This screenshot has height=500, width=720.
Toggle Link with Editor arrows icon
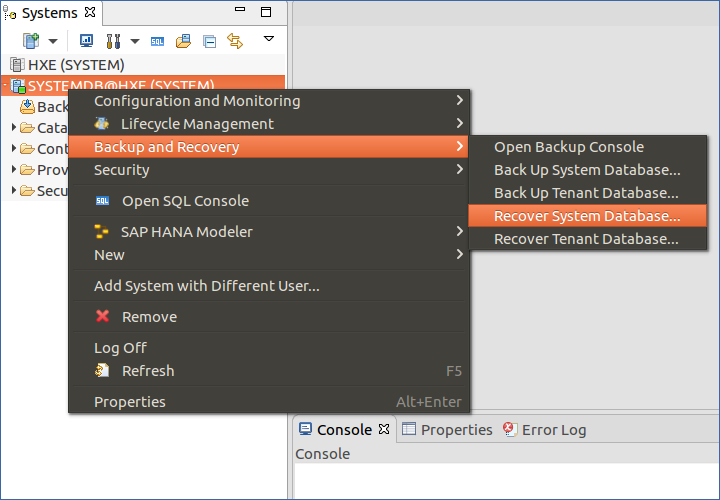tap(235, 41)
